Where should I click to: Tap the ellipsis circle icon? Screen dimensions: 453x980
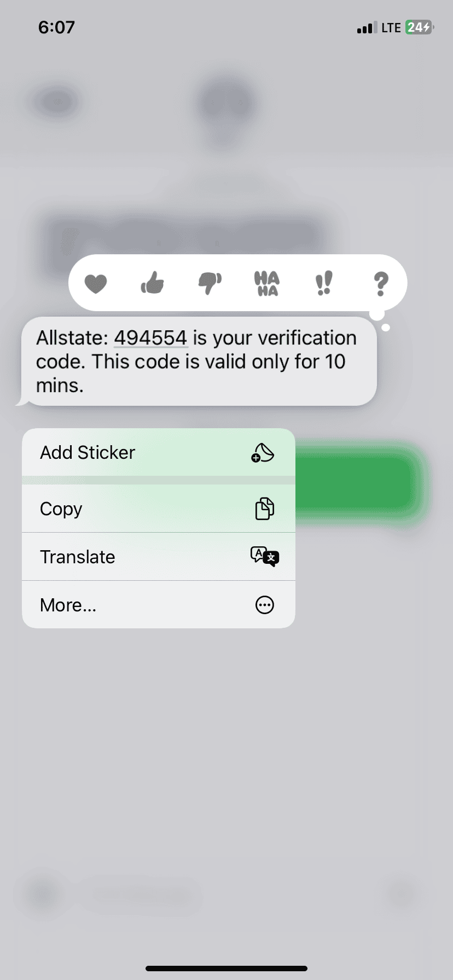265,605
